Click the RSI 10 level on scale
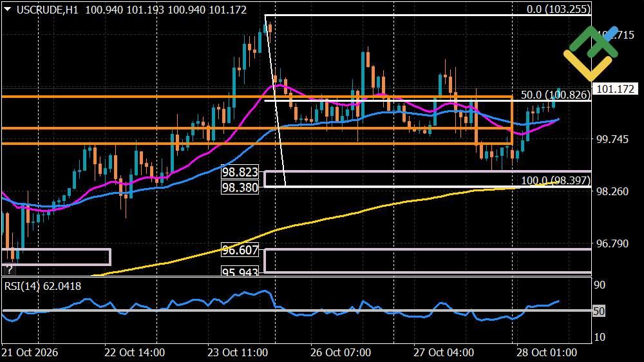Viewport: 644px width, 362px height. pos(600,337)
